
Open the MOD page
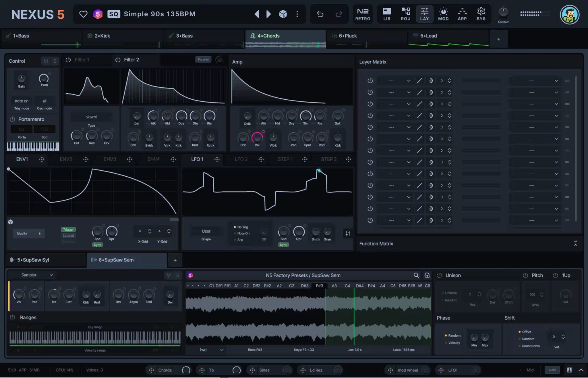click(x=443, y=14)
